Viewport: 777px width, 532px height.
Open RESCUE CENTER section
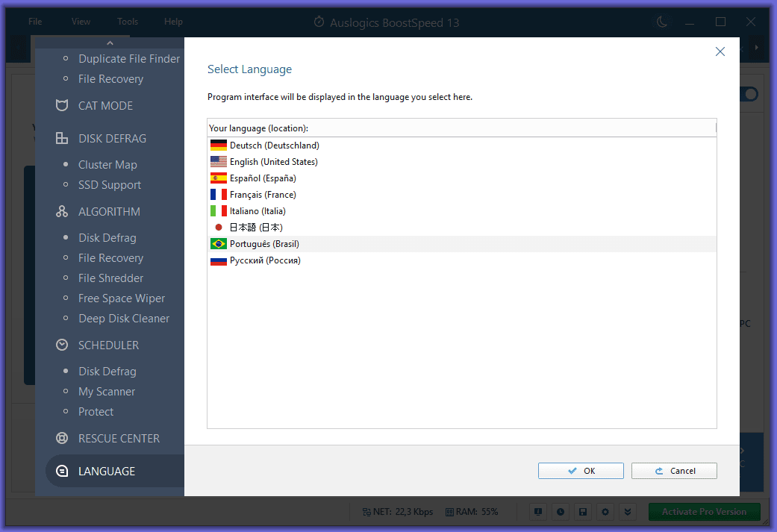[x=119, y=439]
